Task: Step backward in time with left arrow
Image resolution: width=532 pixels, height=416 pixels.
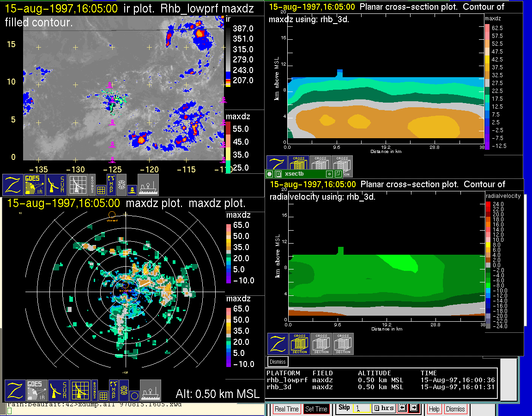Action: [402, 409]
